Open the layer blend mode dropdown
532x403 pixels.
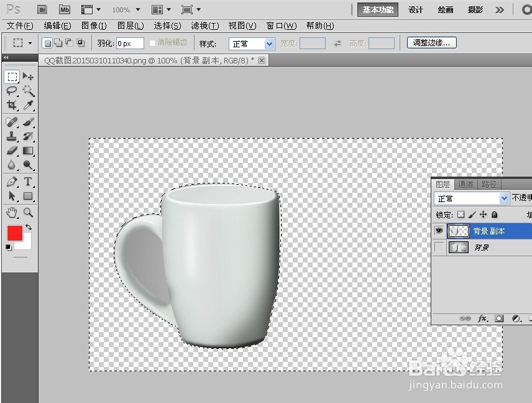pos(472,198)
